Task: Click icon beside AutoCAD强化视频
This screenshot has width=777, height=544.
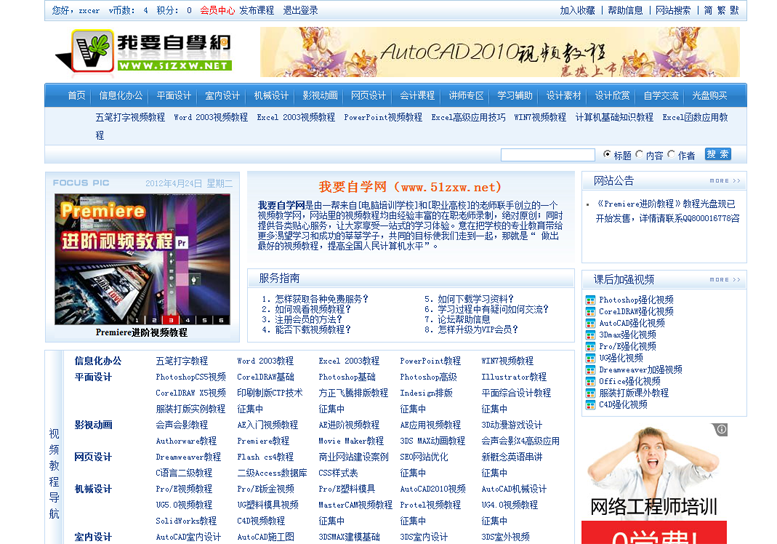Action: click(590, 323)
